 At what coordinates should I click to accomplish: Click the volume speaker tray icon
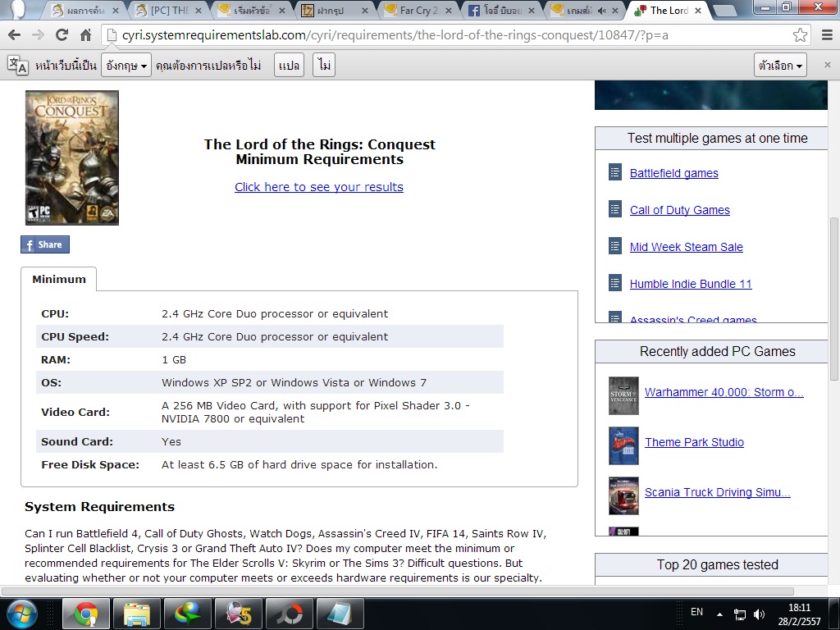pos(759,614)
